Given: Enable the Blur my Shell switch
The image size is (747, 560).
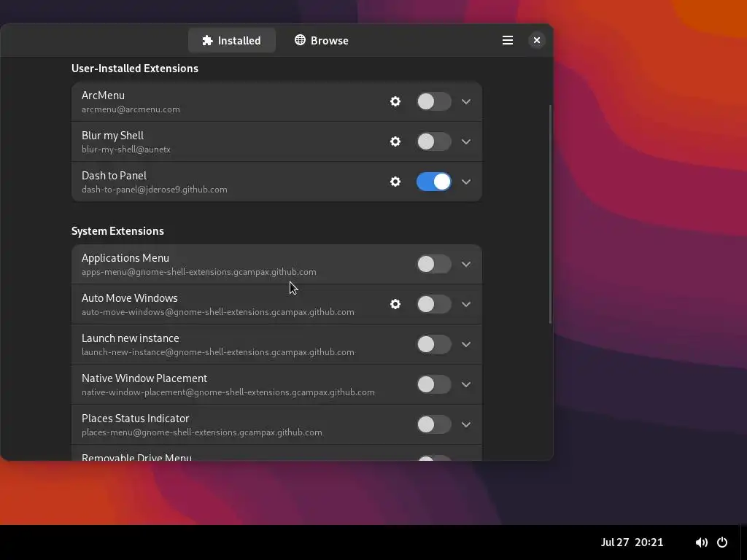Looking at the screenshot, I should (x=433, y=141).
